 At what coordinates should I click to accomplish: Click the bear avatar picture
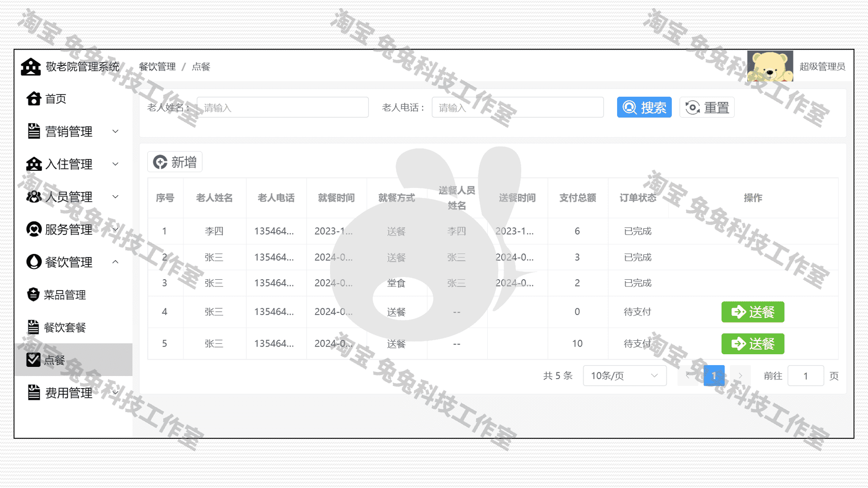pyautogui.click(x=770, y=66)
